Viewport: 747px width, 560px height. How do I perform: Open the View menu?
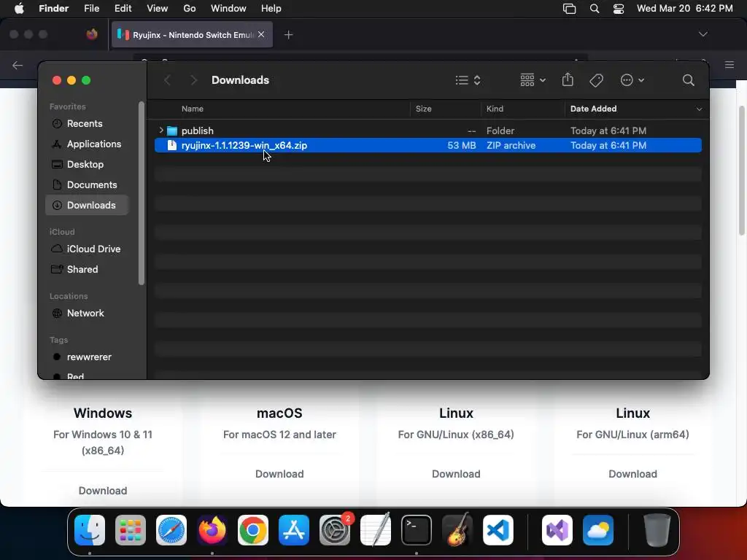click(x=158, y=9)
